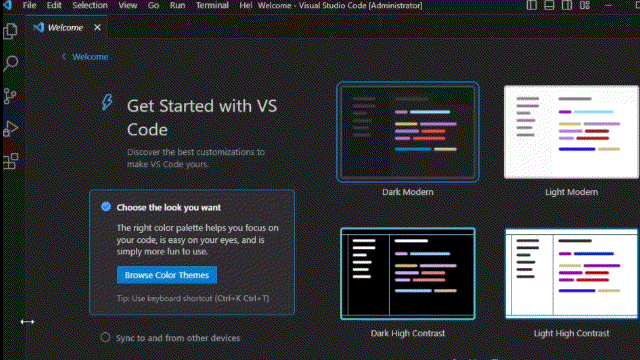Click the VS Code logo in title bar

coord(7,5)
